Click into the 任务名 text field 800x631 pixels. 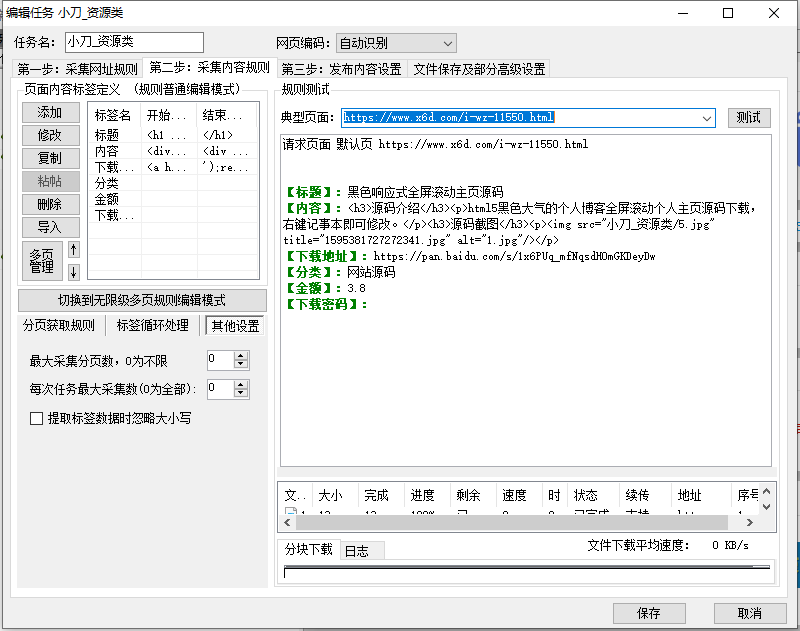[133, 42]
